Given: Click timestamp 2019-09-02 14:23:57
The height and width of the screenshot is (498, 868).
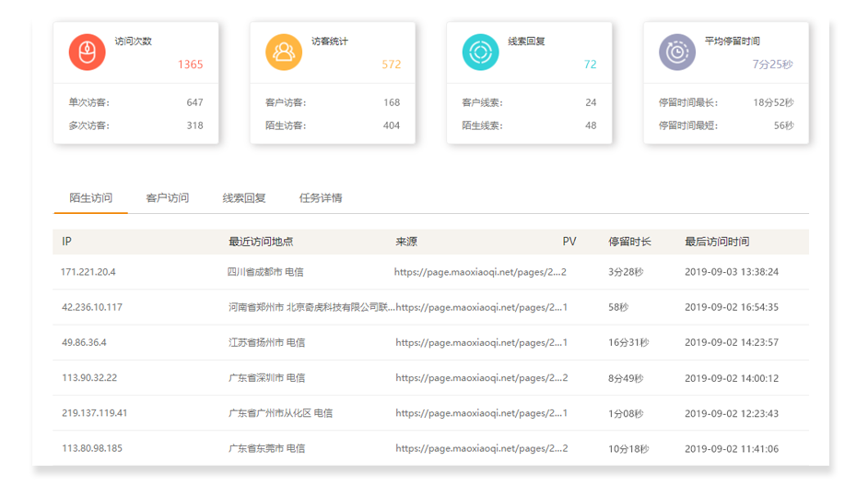Looking at the screenshot, I should 732,342.
